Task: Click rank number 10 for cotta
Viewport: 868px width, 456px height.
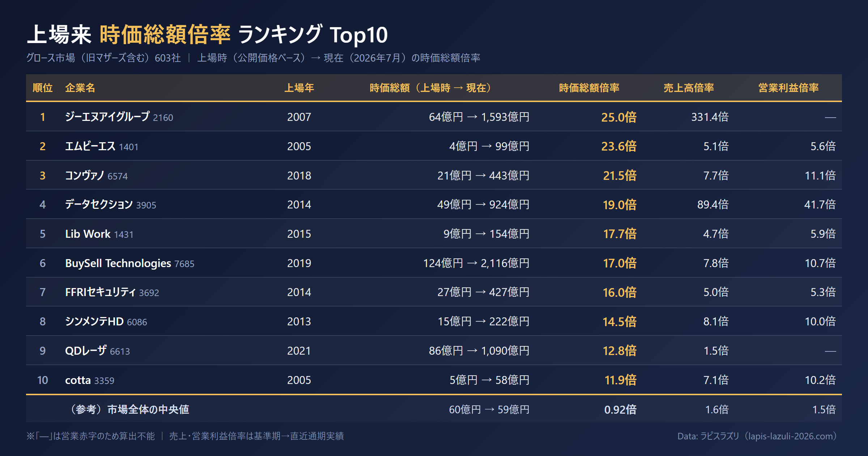Action: click(x=43, y=380)
